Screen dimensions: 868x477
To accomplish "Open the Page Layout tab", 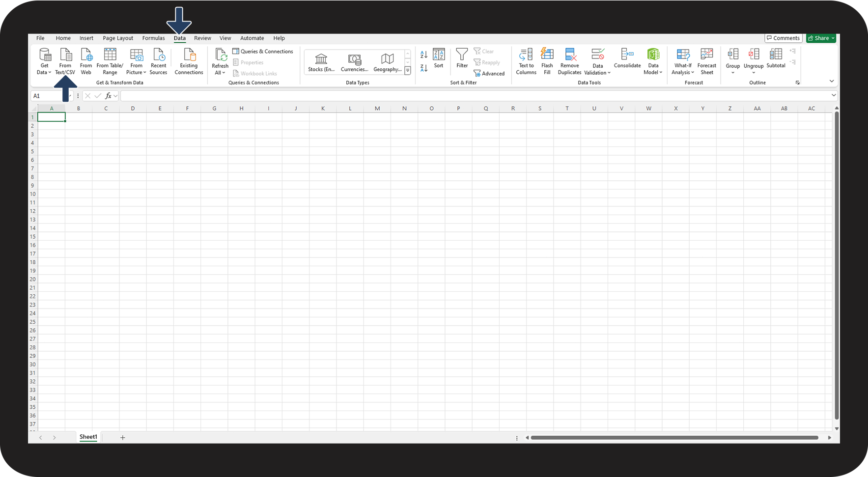I will 118,38.
